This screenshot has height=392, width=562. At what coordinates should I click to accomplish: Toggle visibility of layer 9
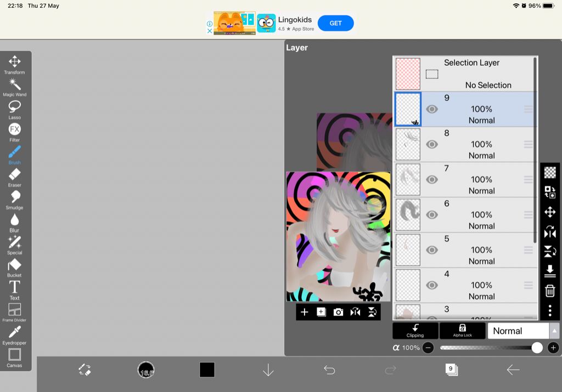click(x=432, y=109)
